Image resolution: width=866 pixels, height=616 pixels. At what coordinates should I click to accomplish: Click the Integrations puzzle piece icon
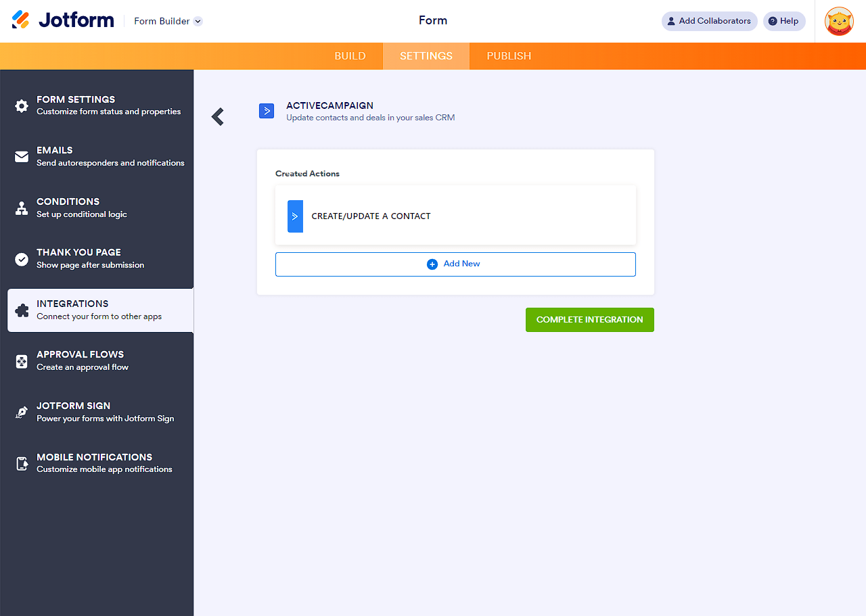click(x=22, y=310)
